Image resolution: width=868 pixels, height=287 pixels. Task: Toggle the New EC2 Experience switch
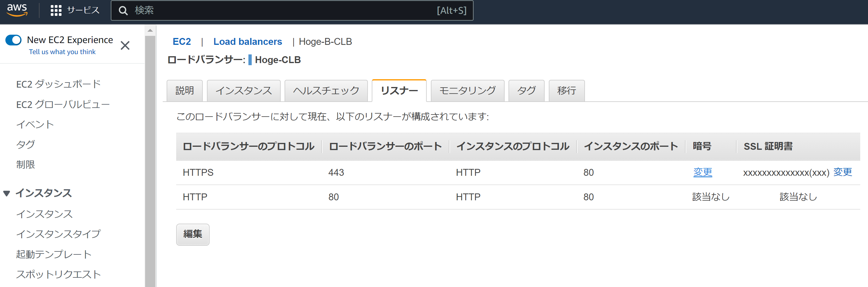(13, 40)
